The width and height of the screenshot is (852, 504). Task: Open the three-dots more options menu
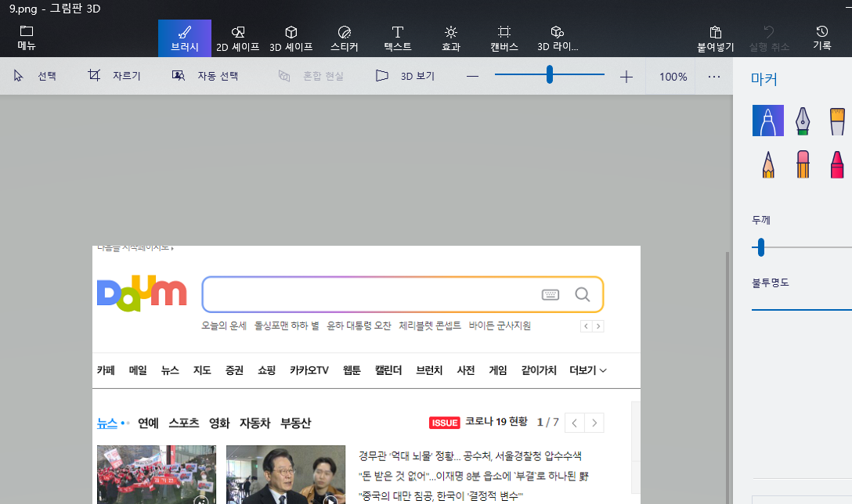(x=714, y=77)
